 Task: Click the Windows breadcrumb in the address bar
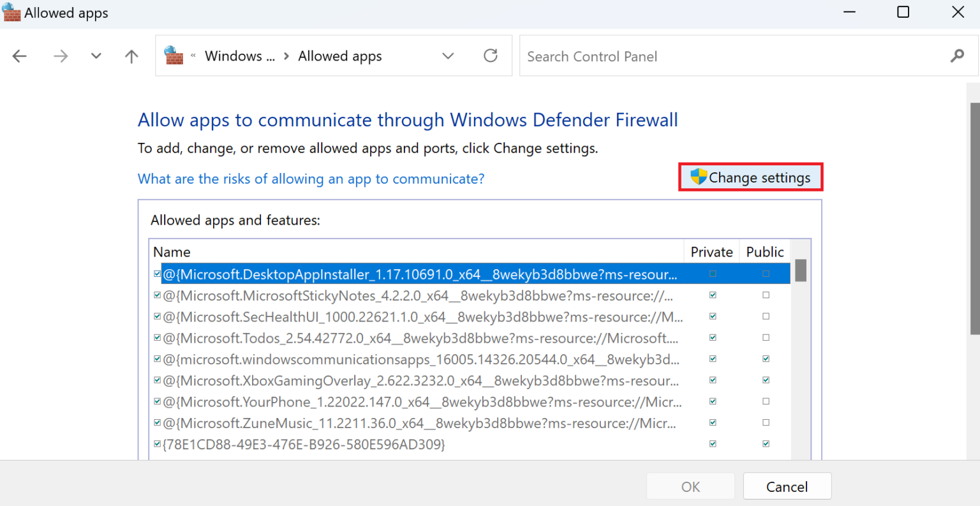(239, 56)
